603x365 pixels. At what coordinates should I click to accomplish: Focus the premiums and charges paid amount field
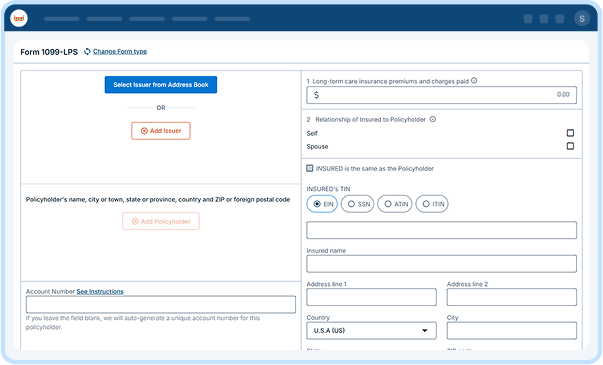click(x=441, y=95)
